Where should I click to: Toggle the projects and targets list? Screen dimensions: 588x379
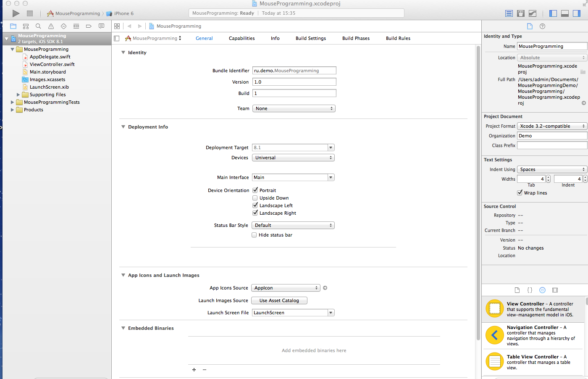tap(117, 38)
